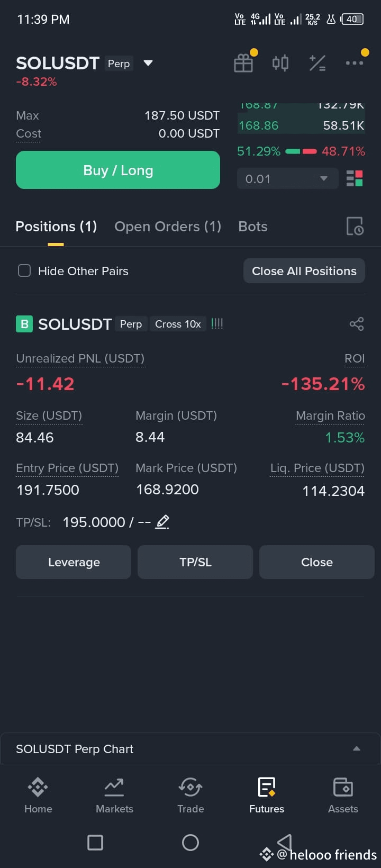The width and height of the screenshot is (381, 868).
Task: Tap the Buy / Long button
Action: click(x=118, y=170)
